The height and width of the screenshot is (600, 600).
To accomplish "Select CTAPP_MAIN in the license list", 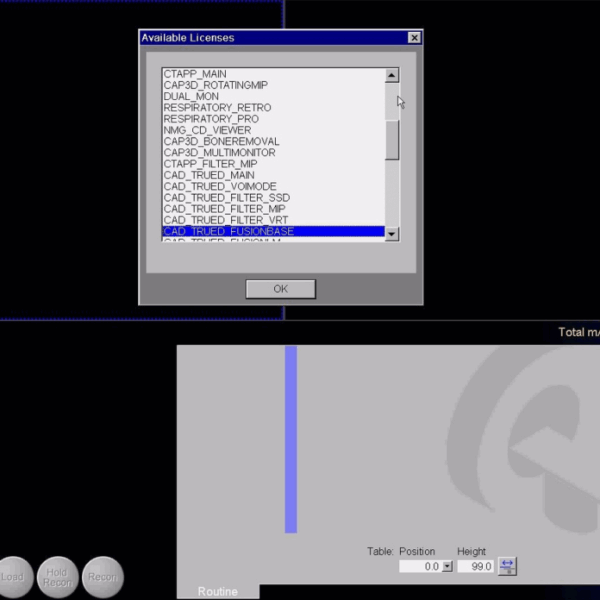I will coord(195,74).
